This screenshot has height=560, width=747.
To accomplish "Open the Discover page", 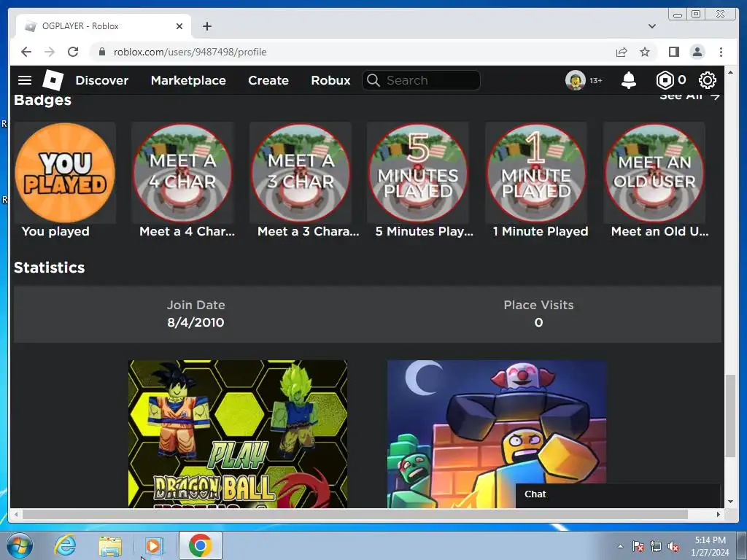I will tap(102, 80).
